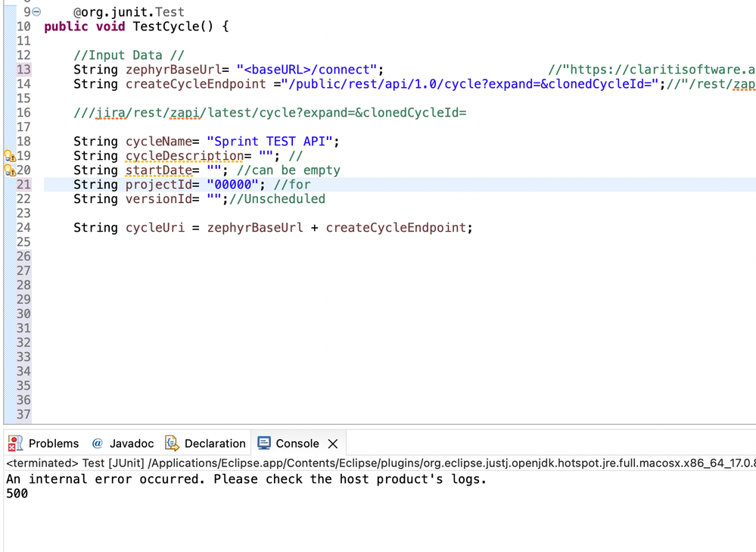Click the //Input Data // comment
The width and height of the screenshot is (756, 552).
pyautogui.click(x=129, y=55)
